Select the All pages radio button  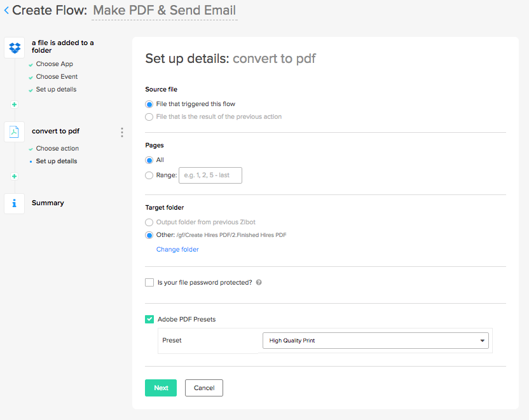(x=149, y=160)
